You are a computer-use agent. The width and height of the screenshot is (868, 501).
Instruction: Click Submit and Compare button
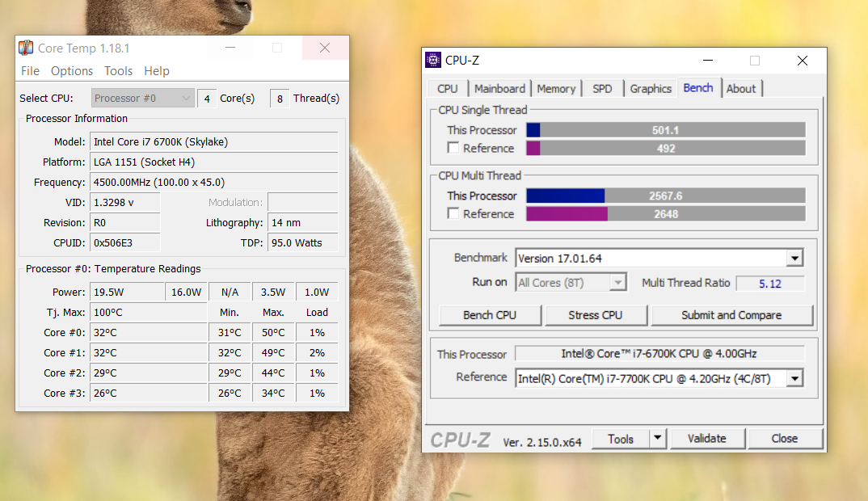[731, 315]
